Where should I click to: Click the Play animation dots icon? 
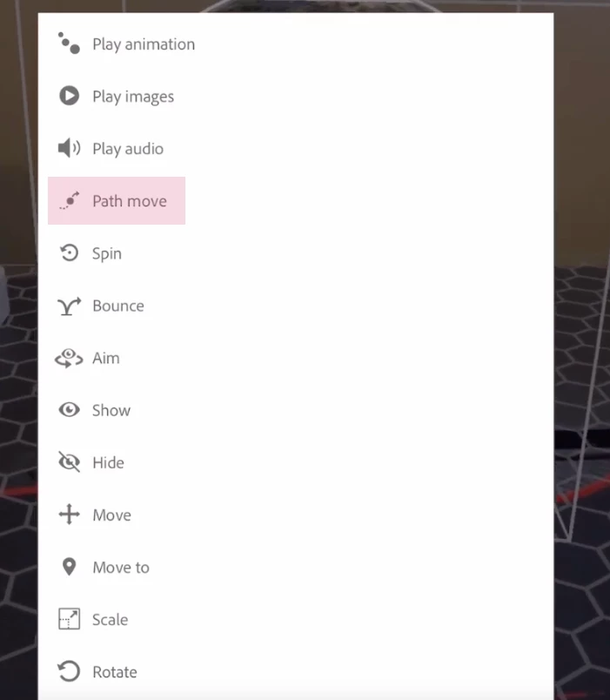(69, 44)
